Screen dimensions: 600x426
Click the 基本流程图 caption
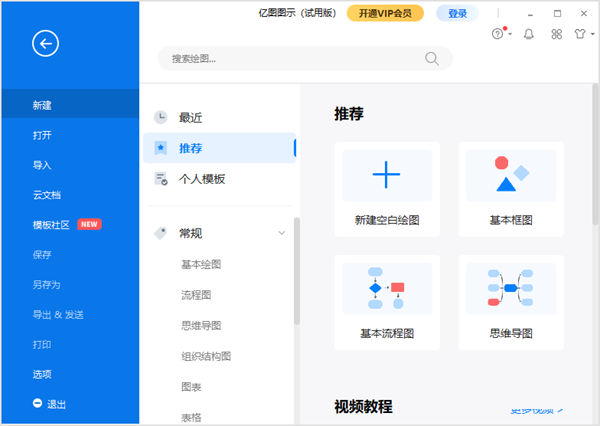coord(387,333)
